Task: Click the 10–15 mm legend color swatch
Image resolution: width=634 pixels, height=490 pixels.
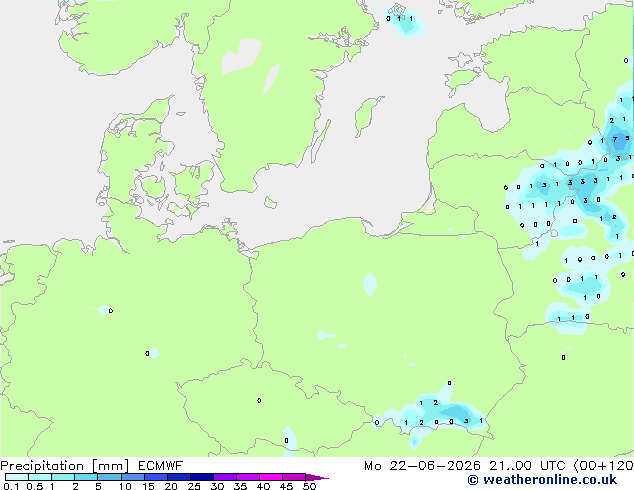Action: click(132, 477)
